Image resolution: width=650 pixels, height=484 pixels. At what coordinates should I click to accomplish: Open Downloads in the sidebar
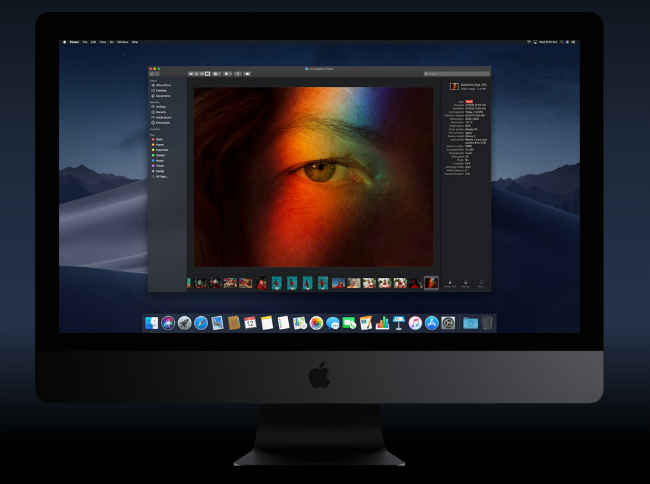(x=161, y=123)
